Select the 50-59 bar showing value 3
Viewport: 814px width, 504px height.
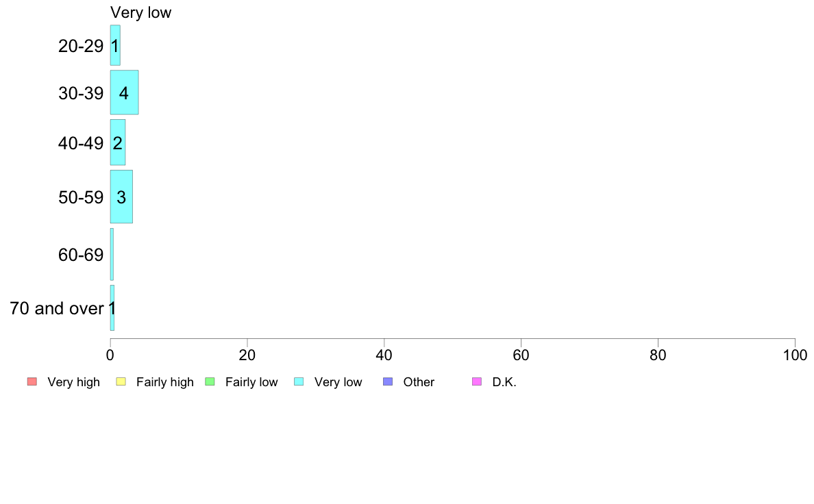click(x=121, y=197)
